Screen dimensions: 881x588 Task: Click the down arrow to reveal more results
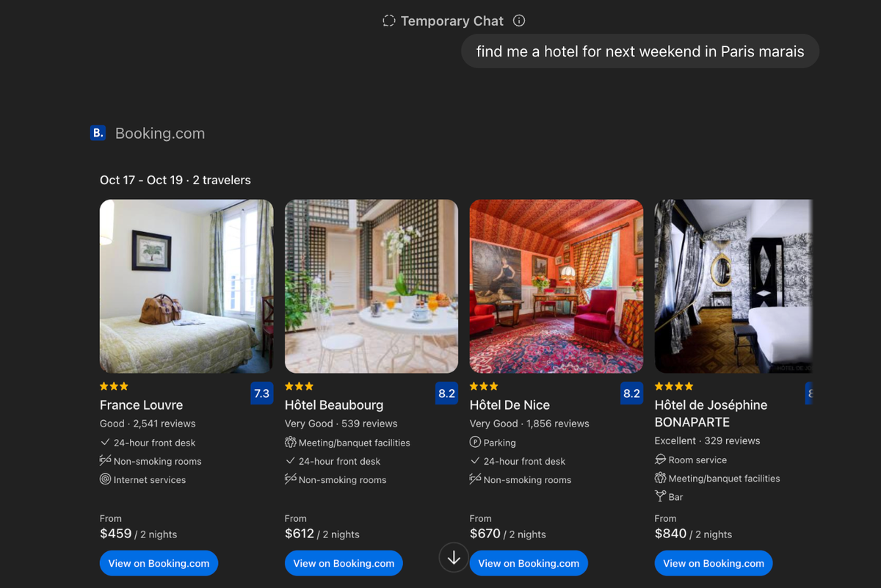point(453,557)
